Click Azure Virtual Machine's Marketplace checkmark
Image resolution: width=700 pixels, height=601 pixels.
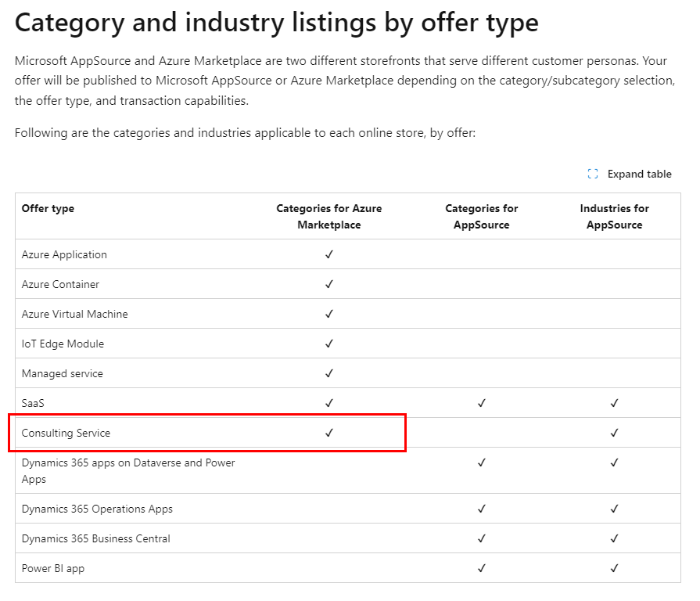click(x=329, y=315)
